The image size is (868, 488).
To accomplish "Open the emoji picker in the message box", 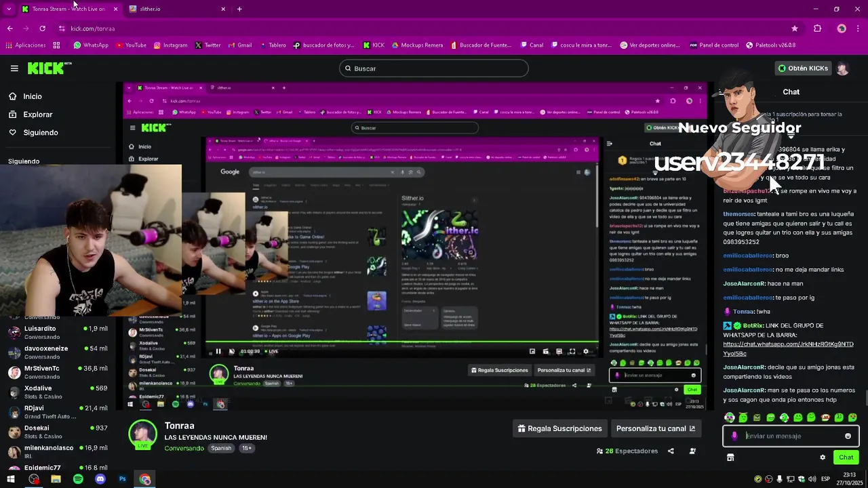I will coord(848,436).
